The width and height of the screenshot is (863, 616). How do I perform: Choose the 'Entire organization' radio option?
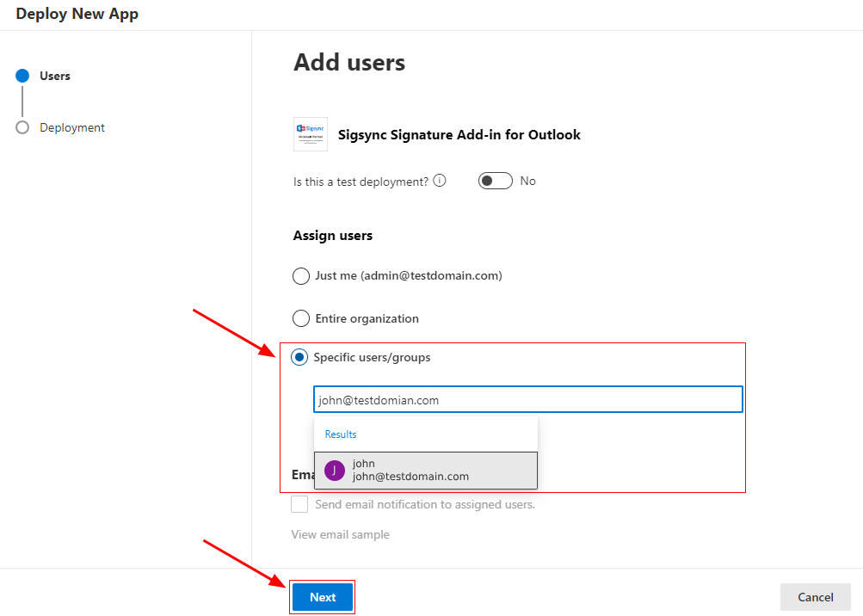(x=301, y=318)
